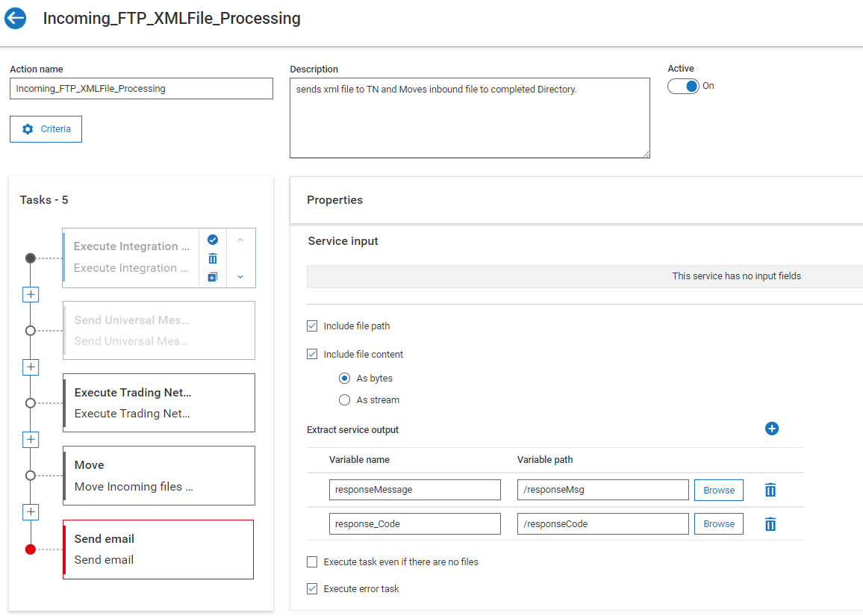Viewport: 863px width, 616px height.
Task: Toggle the Active switch off
Action: pyautogui.click(x=682, y=86)
